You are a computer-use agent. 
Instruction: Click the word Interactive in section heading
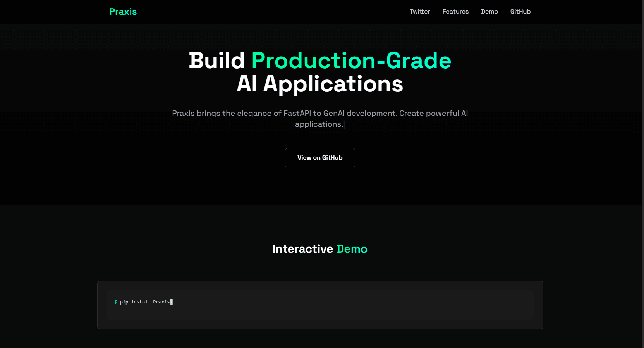[x=302, y=249]
